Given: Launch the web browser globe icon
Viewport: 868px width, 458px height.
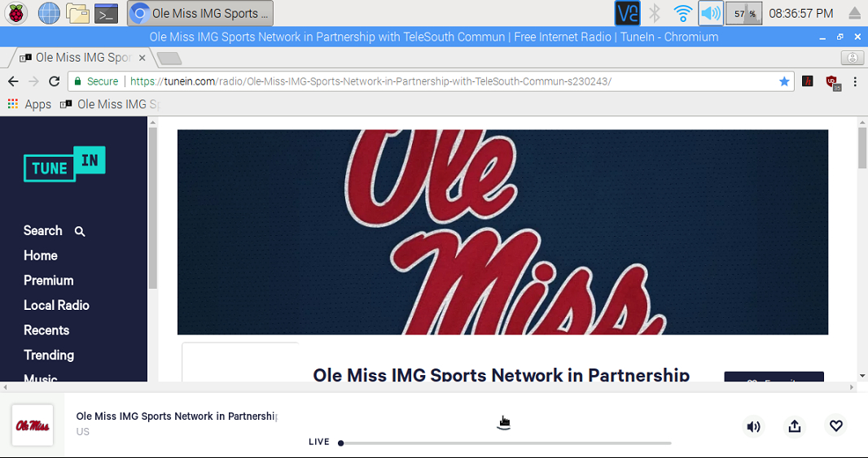Looking at the screenshot, I should click(x=49, y=13).
